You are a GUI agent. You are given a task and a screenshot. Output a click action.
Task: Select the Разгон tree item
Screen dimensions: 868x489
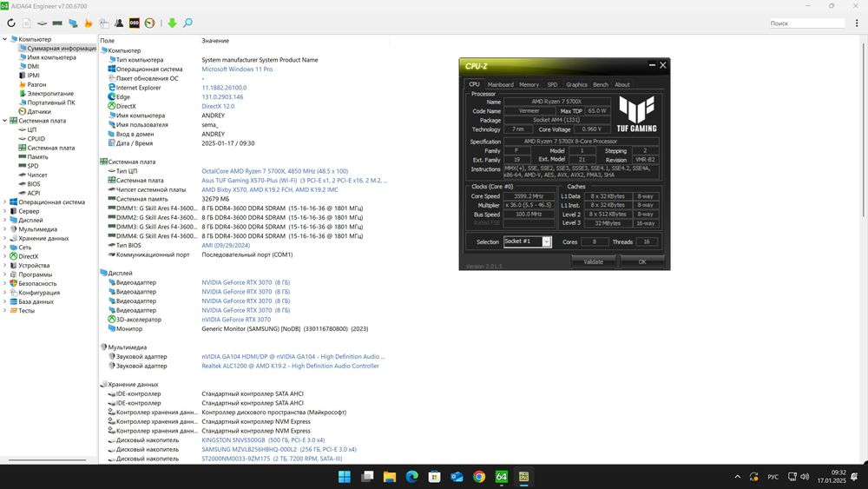36,85
